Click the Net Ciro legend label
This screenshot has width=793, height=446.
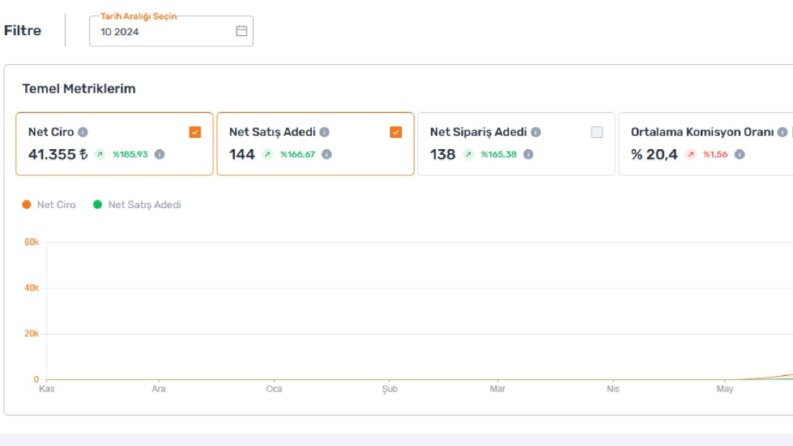click(56, 205)
